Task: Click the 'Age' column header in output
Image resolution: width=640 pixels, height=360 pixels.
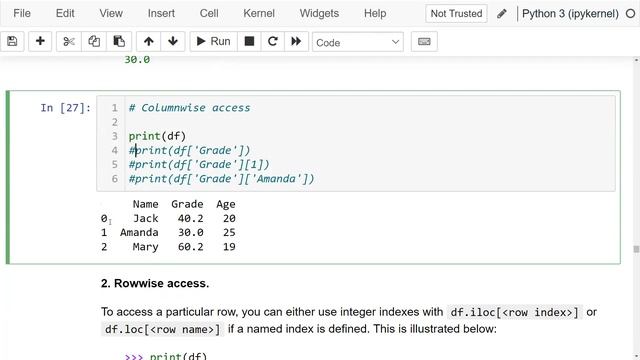Action: pyautogui.click(x=226, y=204)
